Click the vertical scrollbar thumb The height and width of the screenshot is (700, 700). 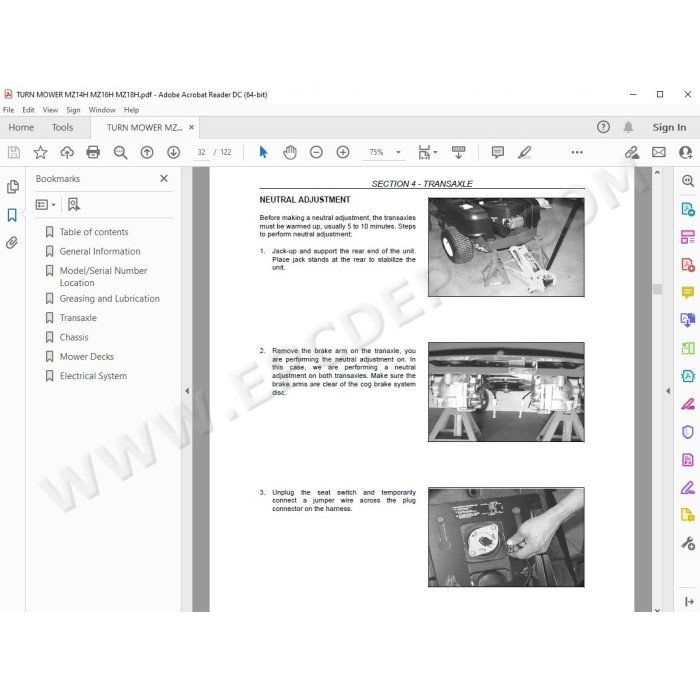(x=657, y=289)
